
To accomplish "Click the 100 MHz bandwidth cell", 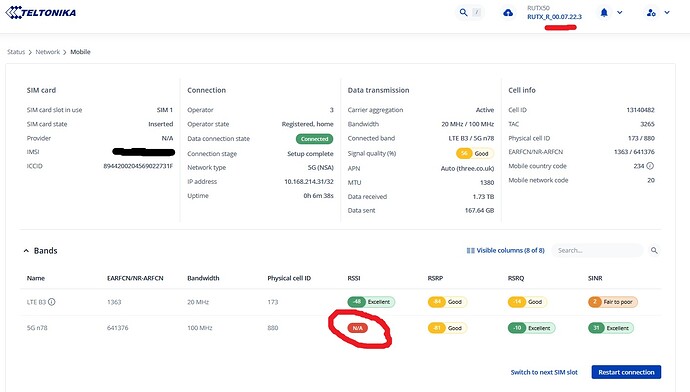I will (200, 328).
